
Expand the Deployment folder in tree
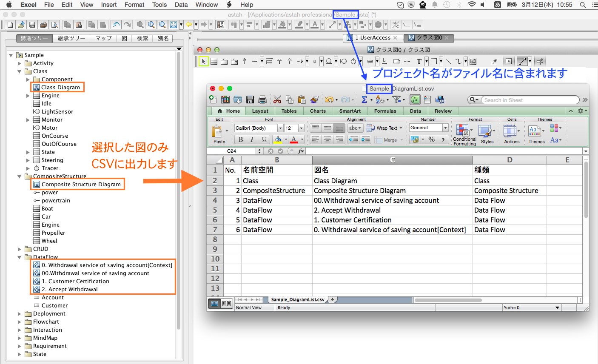tap(19, 314)
